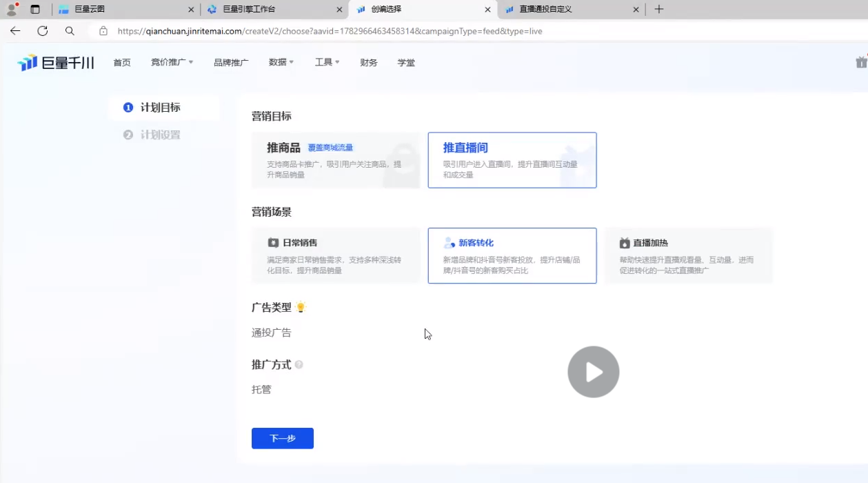Click the lightbulb icon beside 广告类型
The height and width of the screenshot is (483, 868).
pos(301,308)
